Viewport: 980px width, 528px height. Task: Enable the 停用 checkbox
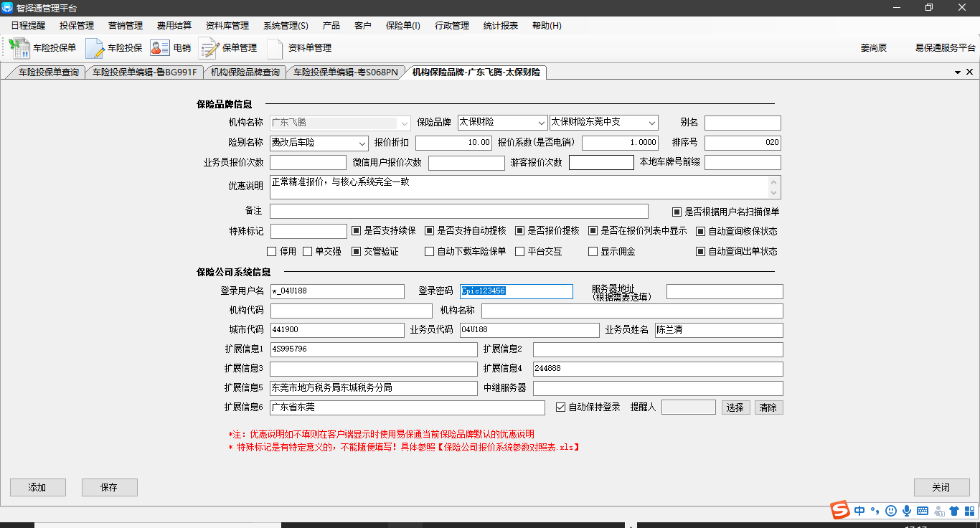click(x=272, y=252)
